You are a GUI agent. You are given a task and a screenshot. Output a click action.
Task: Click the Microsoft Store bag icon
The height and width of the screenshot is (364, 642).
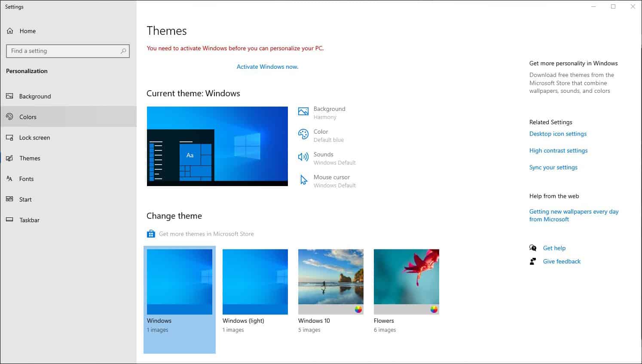pos(151,234)
